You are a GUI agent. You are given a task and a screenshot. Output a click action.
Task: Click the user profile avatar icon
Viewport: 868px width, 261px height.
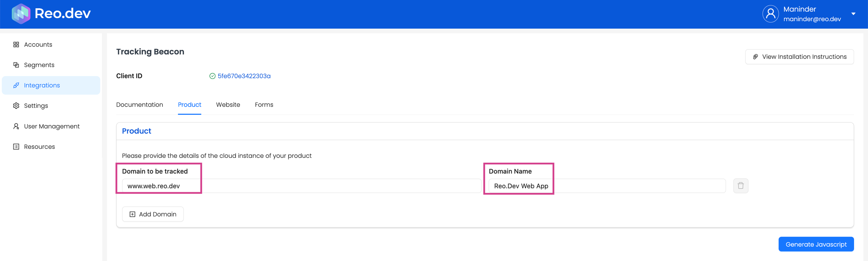pyautogui.click(x=770, y=14)
